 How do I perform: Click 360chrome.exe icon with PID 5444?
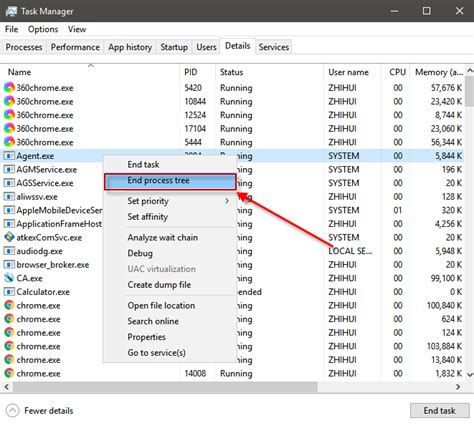click(x=9, y=142)
